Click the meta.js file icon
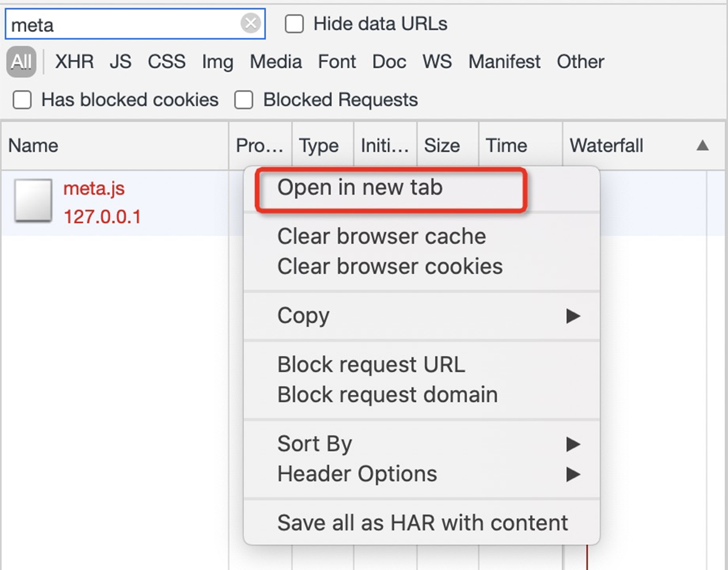Screen dimensions: 728x570 (x=33, y=201)
